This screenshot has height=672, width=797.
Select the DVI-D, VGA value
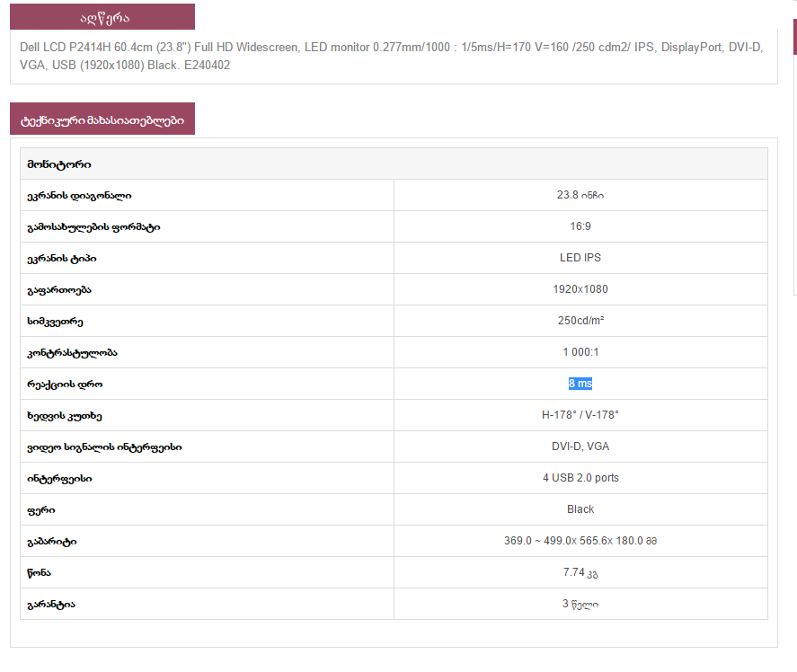pyautogui.click(x=580, y=447)
